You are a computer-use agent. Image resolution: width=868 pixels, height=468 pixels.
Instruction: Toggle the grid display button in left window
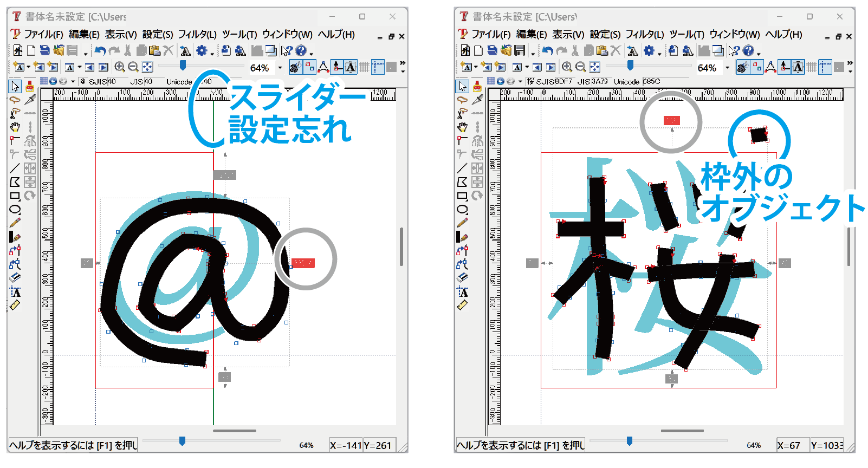364,67
